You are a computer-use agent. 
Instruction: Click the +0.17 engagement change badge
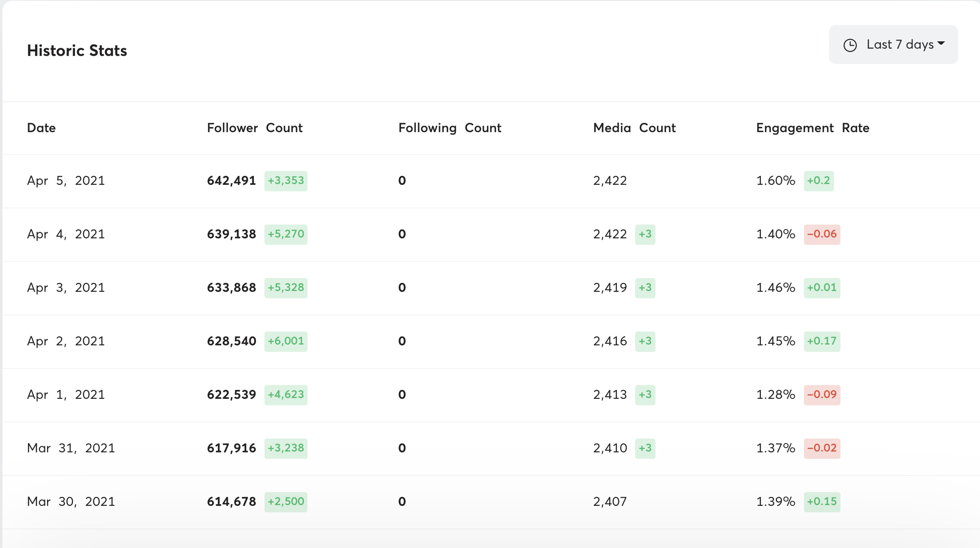822,341
